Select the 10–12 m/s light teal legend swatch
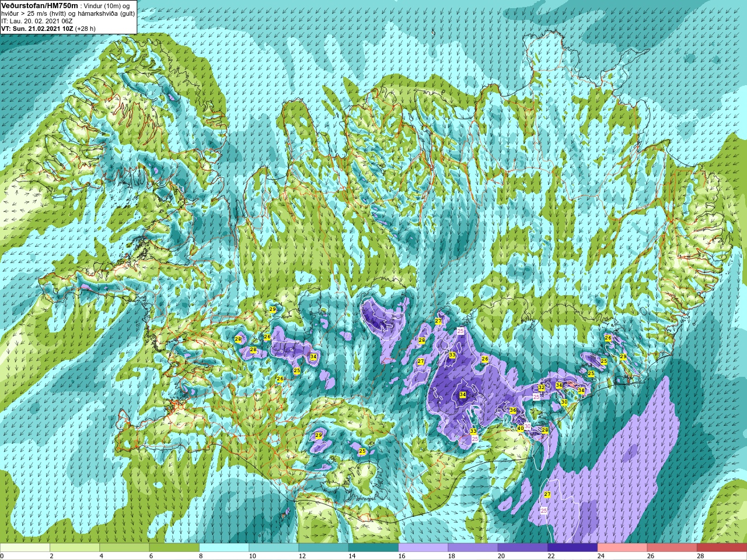The height and width of the screenshot is (560, 747). point(274,548)
